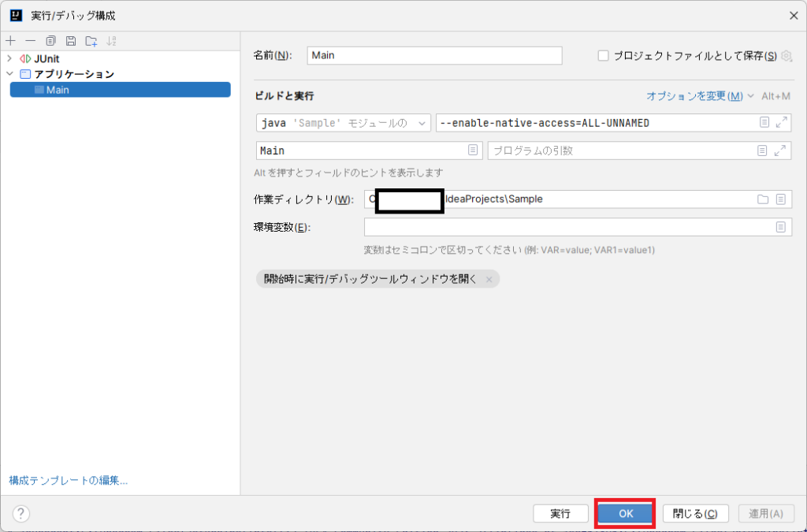Click the 実行 button

point(560,513)
